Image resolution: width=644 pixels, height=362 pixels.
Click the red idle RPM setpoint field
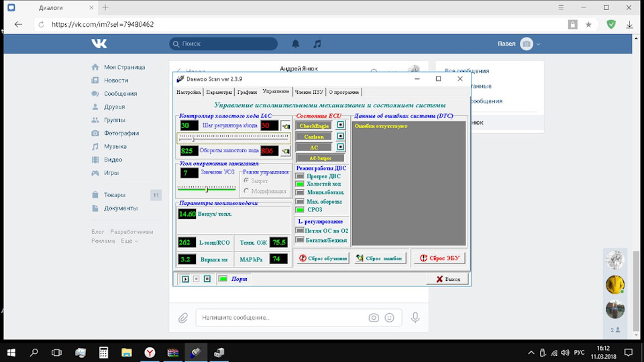pos(269,151)
